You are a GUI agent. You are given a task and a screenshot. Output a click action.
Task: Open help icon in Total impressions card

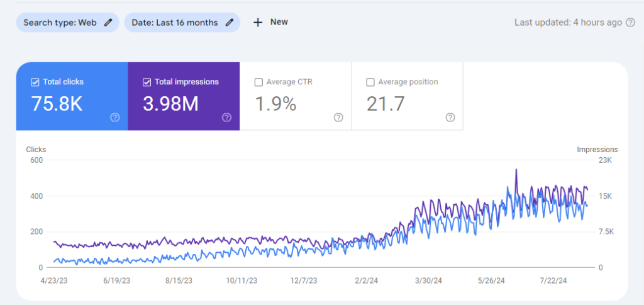226,118
